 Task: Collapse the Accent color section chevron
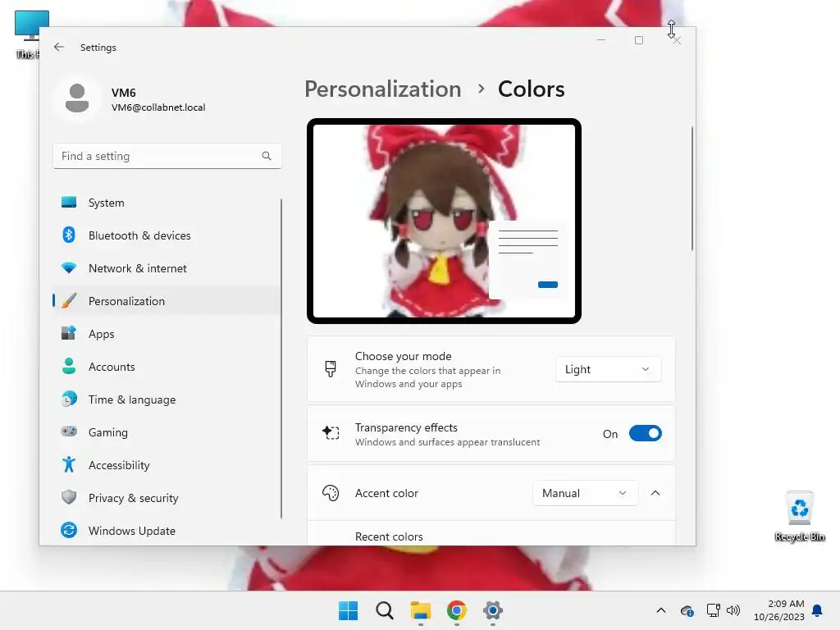tap(655, 493)
